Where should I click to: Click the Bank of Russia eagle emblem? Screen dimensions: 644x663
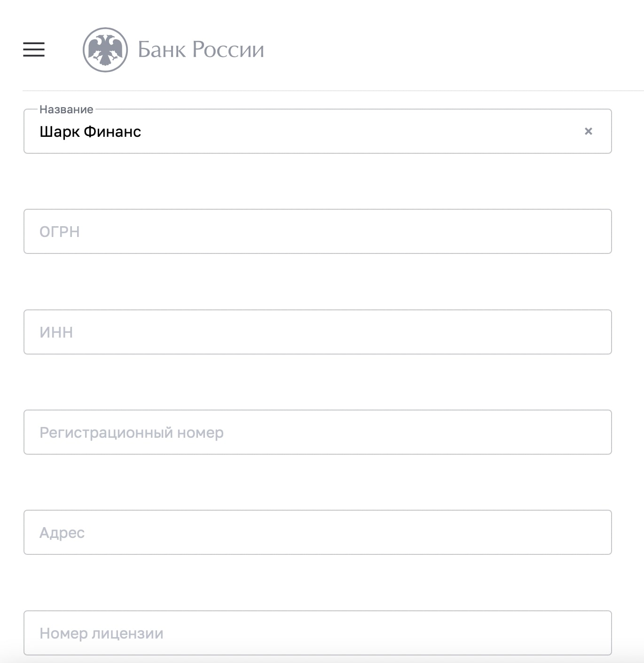click(105, 50)
